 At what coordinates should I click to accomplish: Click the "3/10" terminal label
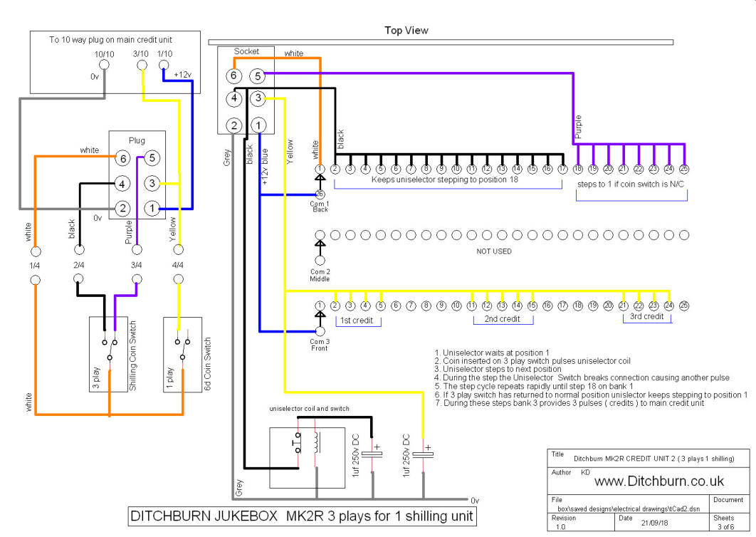click(141, 53)
